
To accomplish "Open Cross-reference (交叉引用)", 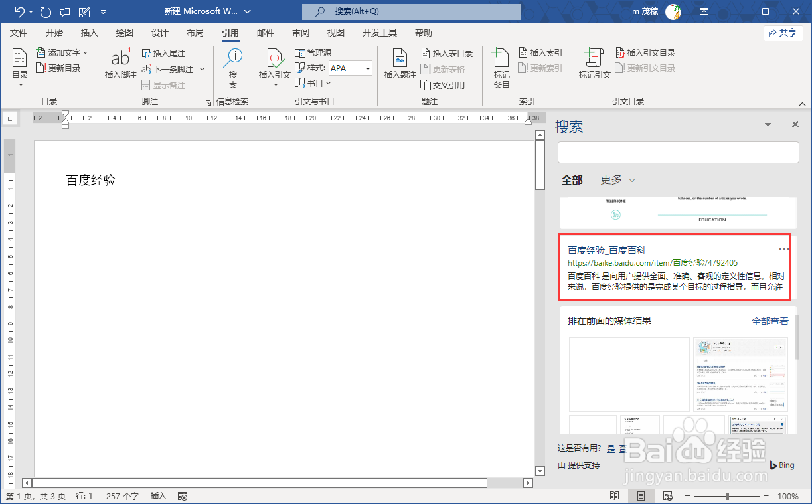I will tap(443, 85).
